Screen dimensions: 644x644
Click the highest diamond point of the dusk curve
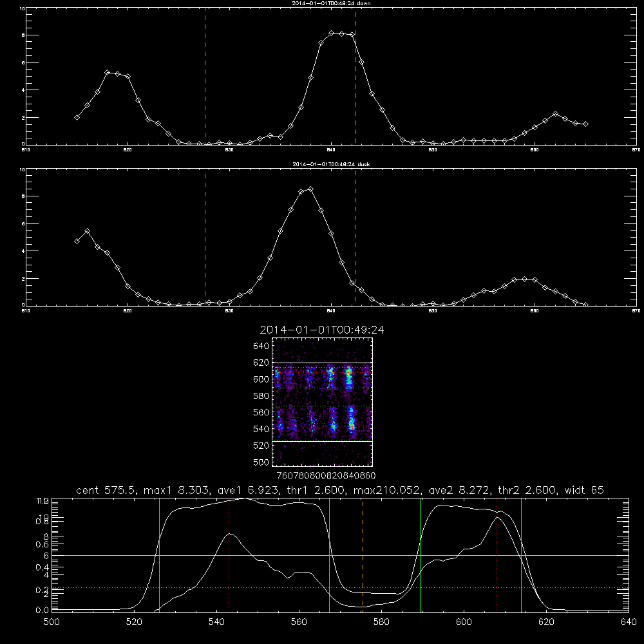(x=311, y=189)
